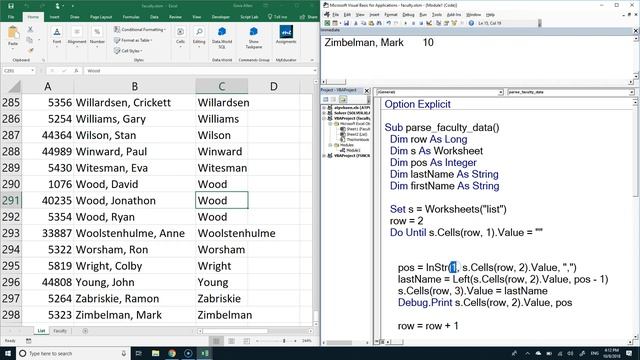The width and height of the screenshot is (640, 360).
Task: Open the Debug menu in VBA editor
Action: click(408, 15)
